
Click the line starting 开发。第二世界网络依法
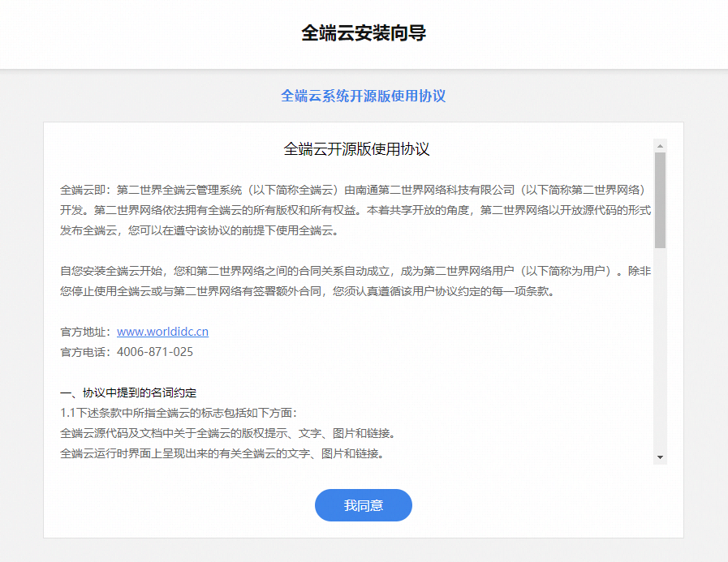pyautogui.click(x=355, y=210)
